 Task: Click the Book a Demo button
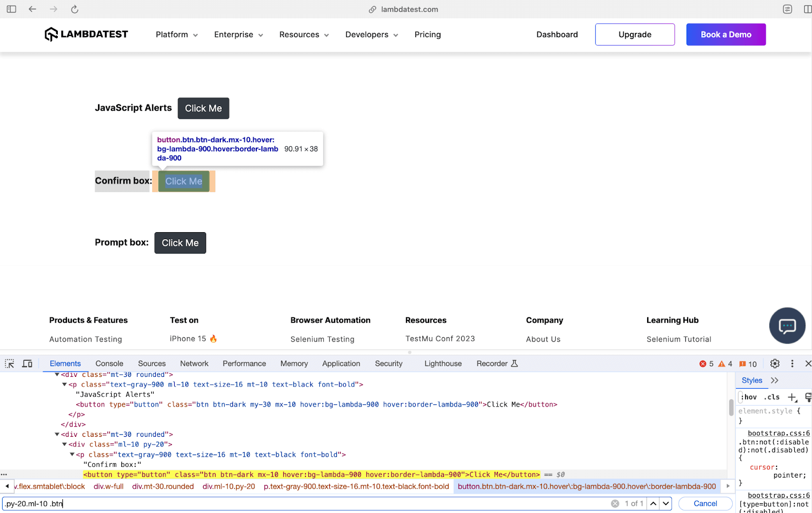point(726,35)
